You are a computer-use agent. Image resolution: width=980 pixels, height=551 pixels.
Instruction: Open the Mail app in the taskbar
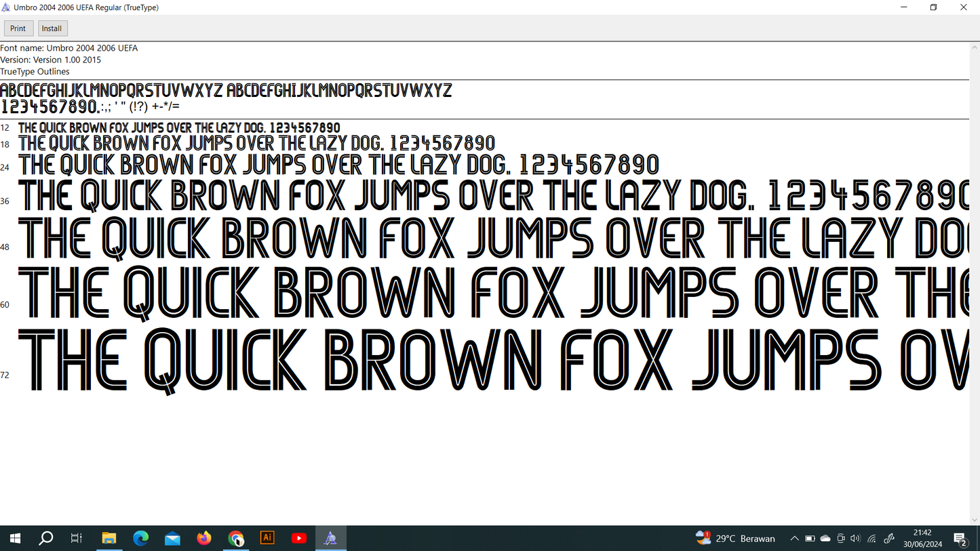[172, 538]
